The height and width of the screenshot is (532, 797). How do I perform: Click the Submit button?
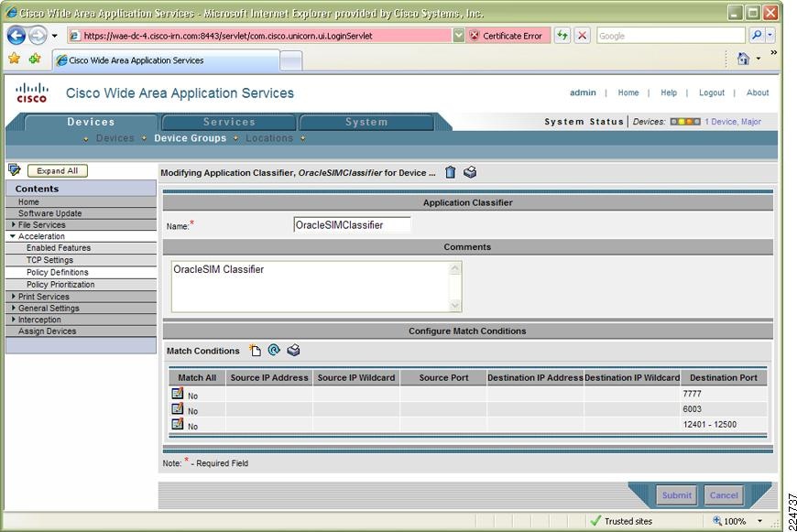point(677,495)
